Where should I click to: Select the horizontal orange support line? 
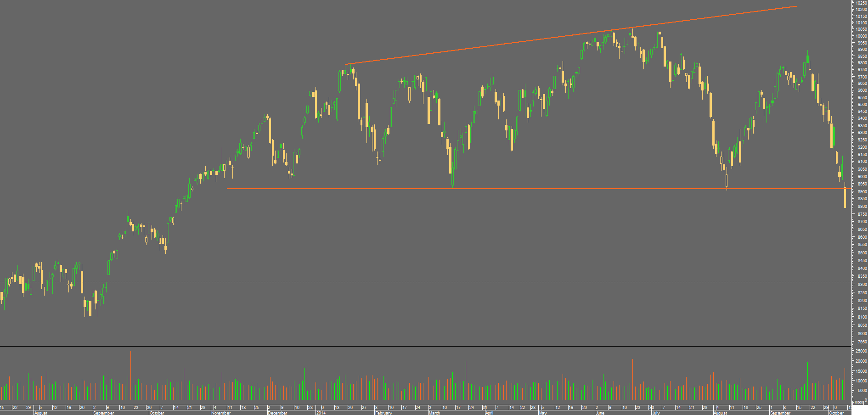(x=537, y=189)
